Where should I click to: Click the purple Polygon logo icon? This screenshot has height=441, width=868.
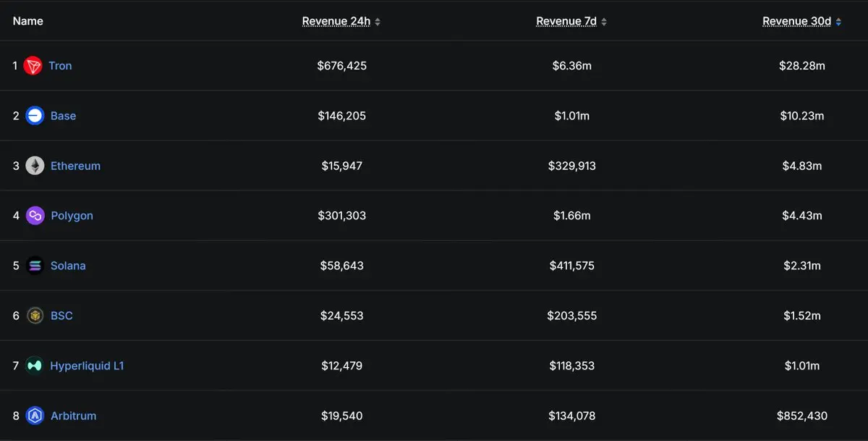coord(35,216)
